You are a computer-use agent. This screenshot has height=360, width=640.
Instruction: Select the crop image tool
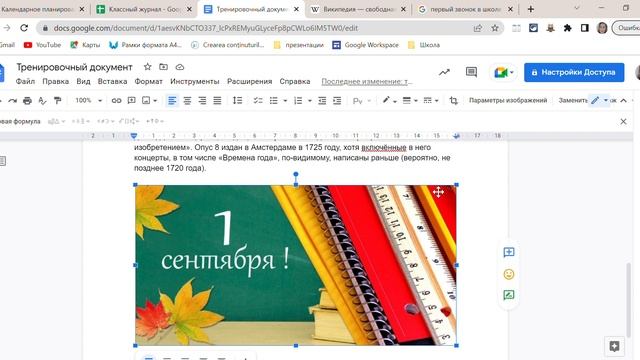tap(453, 100)
